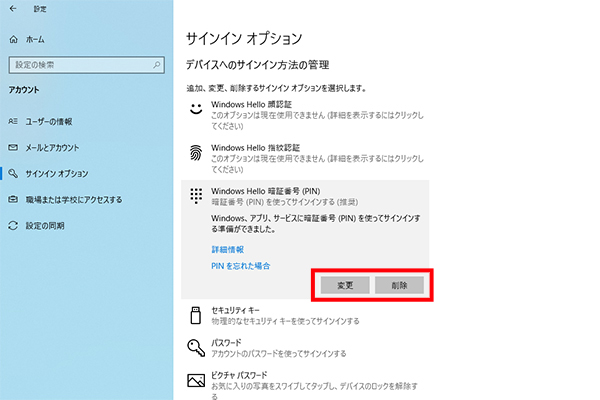Screen dimensions: 600x400
Task: Click デバイスへのサインイン方法の管理 heading
Action: coord(258,65)
